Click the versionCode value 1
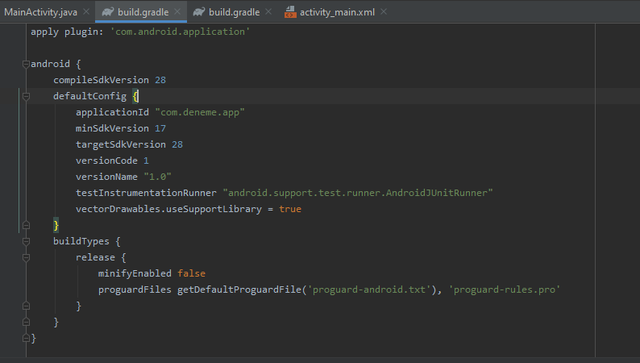Screen dimensions: 640x363 pos(146,161)
